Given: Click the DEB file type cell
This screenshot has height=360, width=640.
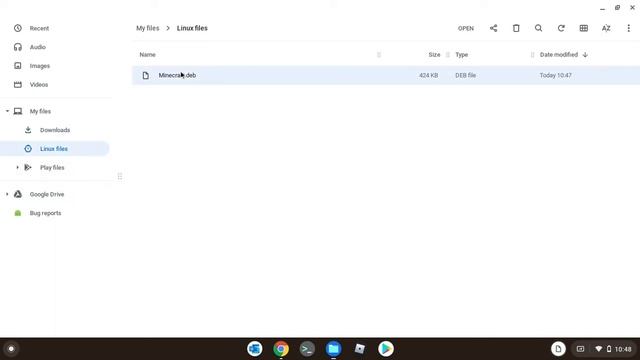Looking at the screenshot, I should coord(465,76).
